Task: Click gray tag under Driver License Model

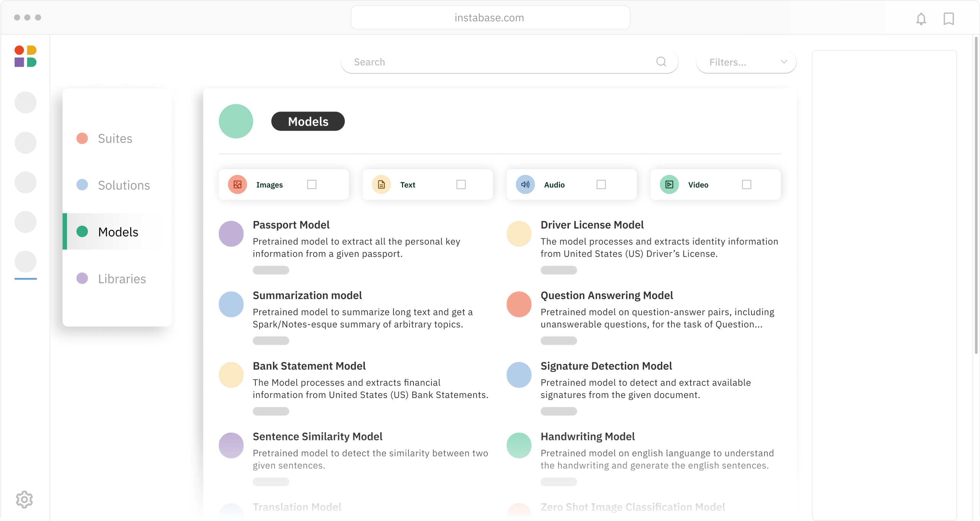Action: point(559,270)
